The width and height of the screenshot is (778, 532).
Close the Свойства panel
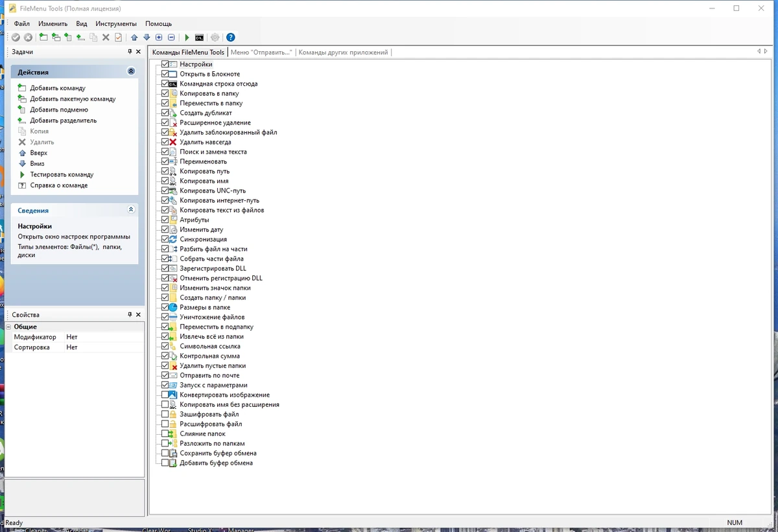click(138, 315)
